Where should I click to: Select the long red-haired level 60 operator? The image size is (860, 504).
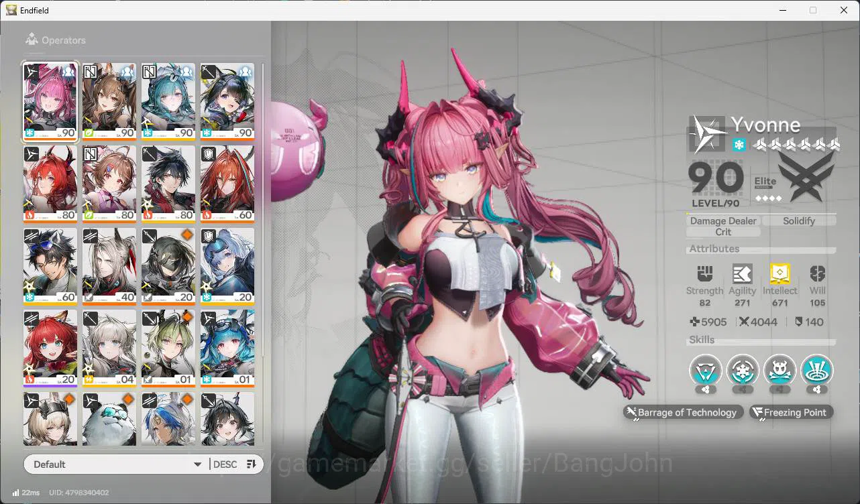[x=227, y=184]
